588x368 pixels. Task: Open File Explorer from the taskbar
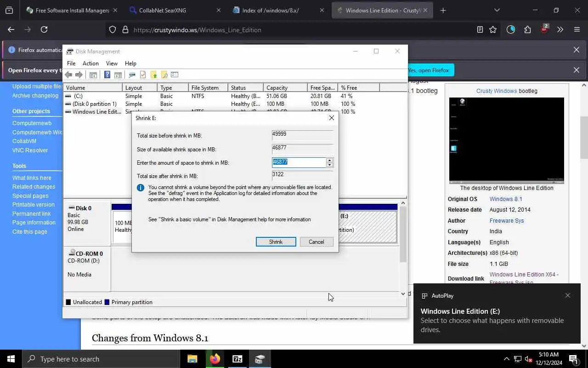tap(192, 359)
